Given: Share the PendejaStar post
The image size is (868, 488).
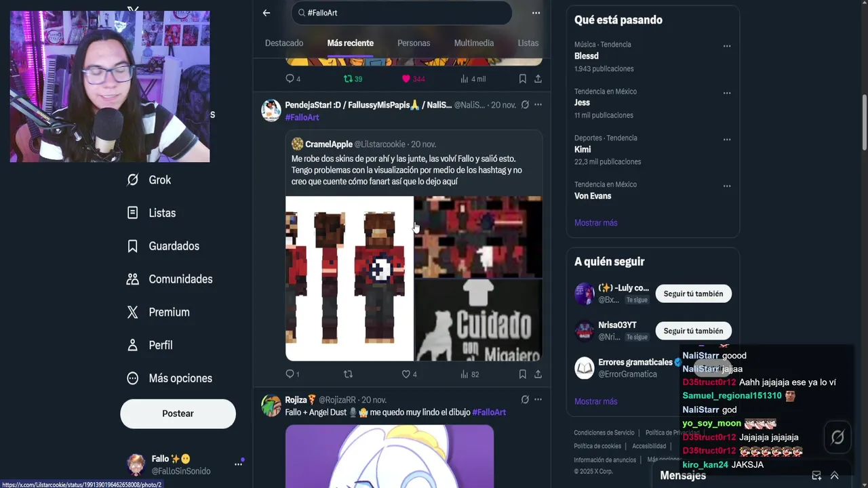Looking at the screenshot, I should pyautogui.click(x=538, y=374).
